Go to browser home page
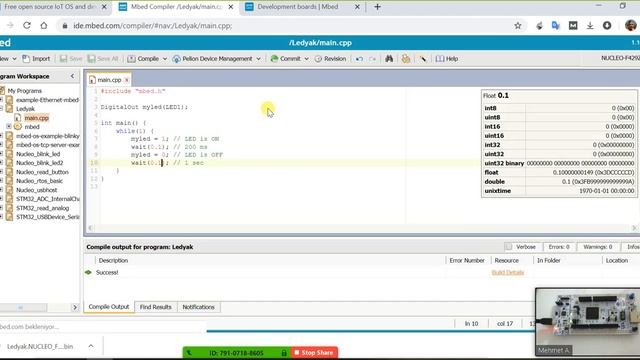This screenshot has height=360, width=640. pos(44,25)
